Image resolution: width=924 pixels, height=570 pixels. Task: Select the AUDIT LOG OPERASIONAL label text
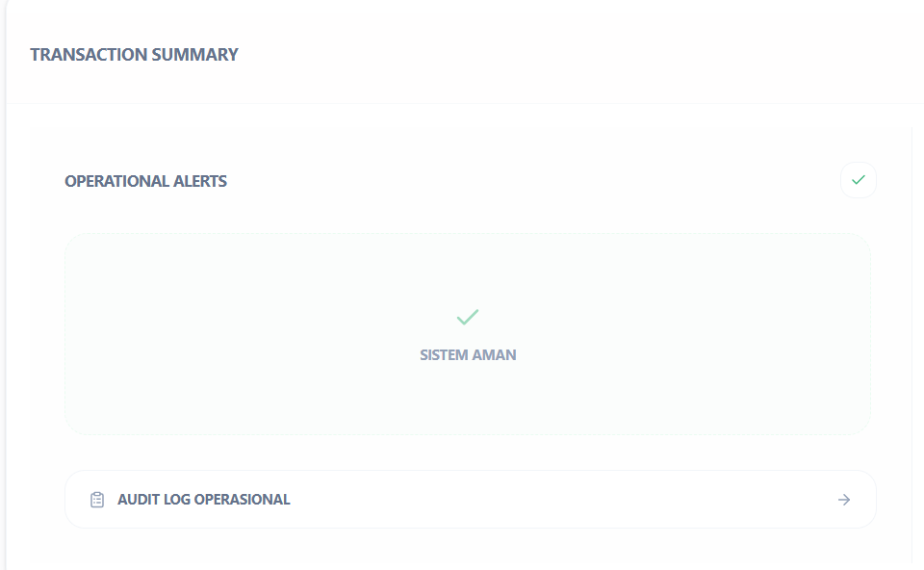point(203,500)
